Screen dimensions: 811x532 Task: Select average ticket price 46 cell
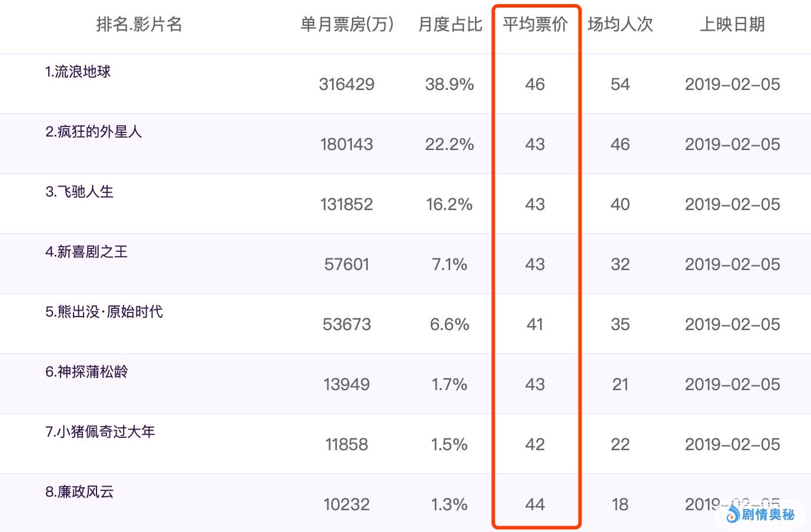(535, 85)
